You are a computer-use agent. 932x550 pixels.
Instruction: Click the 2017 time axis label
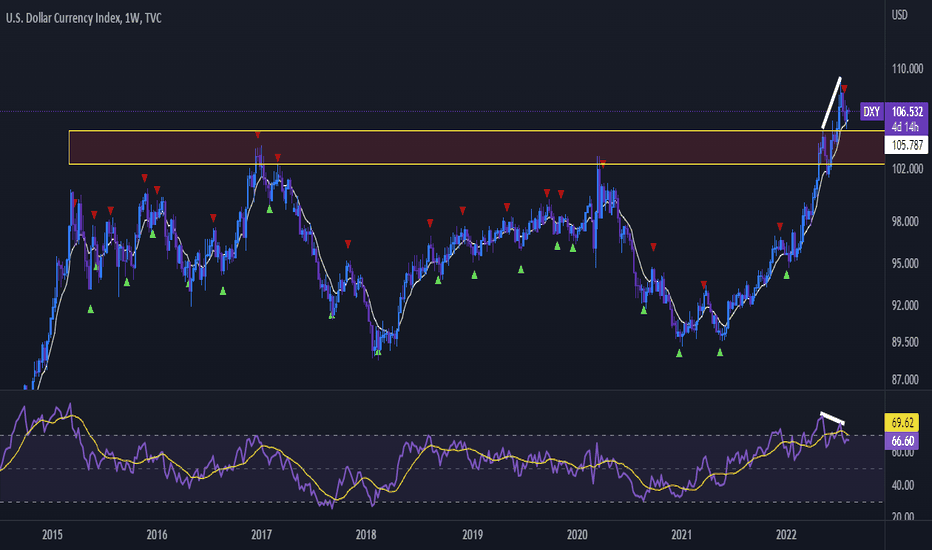[x=262, y=535]
